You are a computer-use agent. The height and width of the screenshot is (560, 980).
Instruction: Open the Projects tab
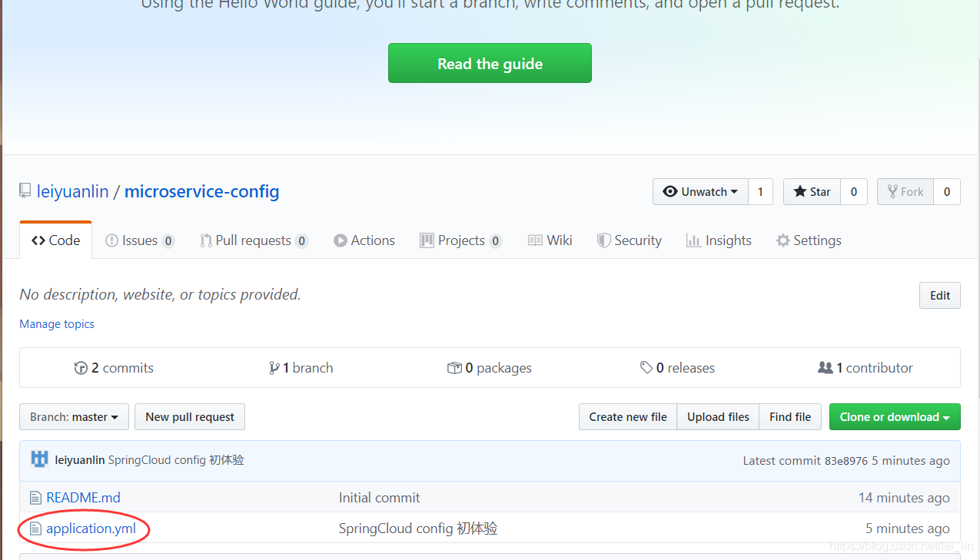[461, 240]
